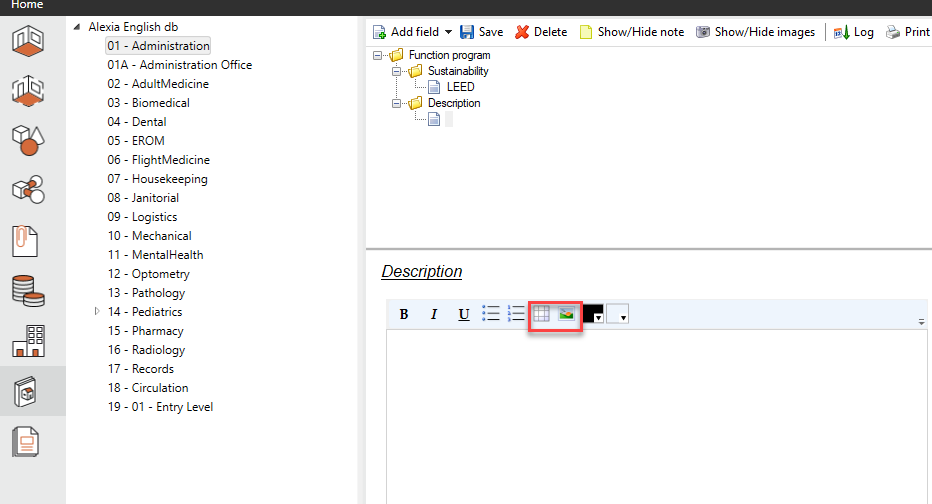The height and width of the screenshot is (504, 932).
Task: Apply bulleted list formatting
Action: [491, 314]
